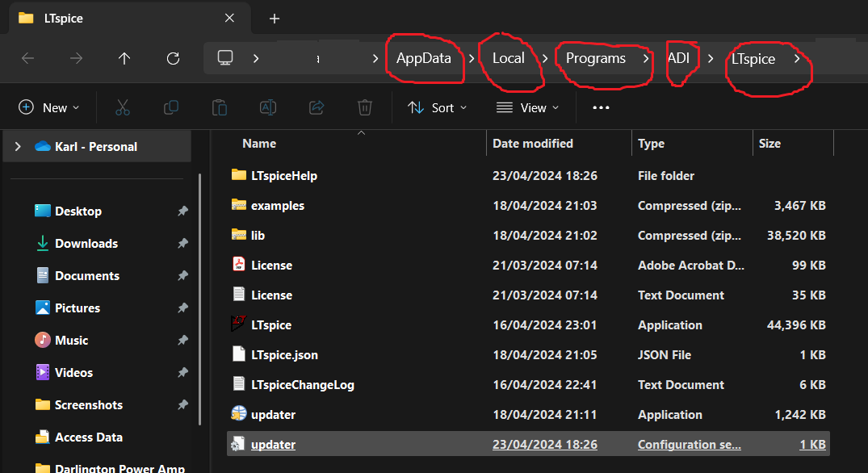The image size is (868, 473).
Task: Click the 44,396 KB size value
Action: click(x=796, y=324)
